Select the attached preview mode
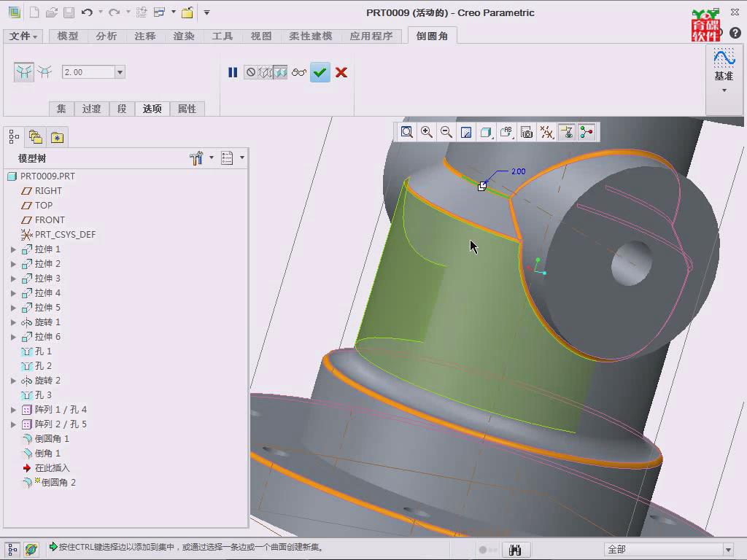The height and width of the screenshot is (560, 747). (280, 72)
